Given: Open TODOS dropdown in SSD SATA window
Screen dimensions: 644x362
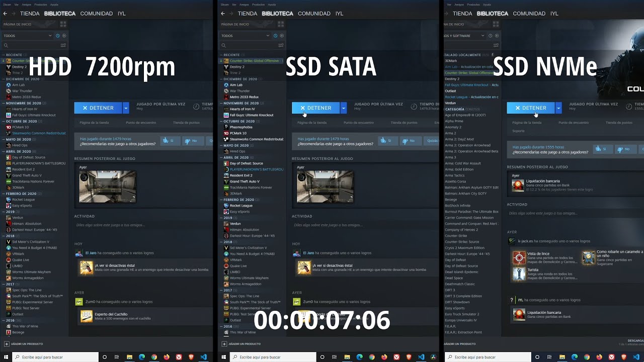Looking at the screenshot, I should pos(246,36).
